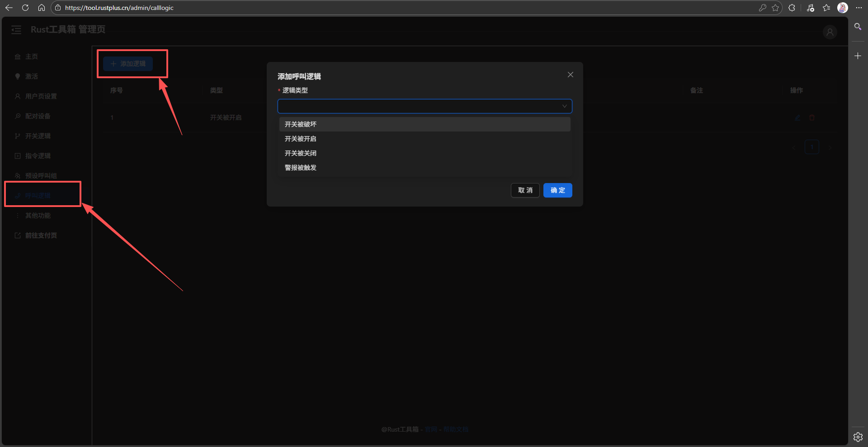Confirm with the 确定 button
The image size is (868, 447).
click(557, 190)
